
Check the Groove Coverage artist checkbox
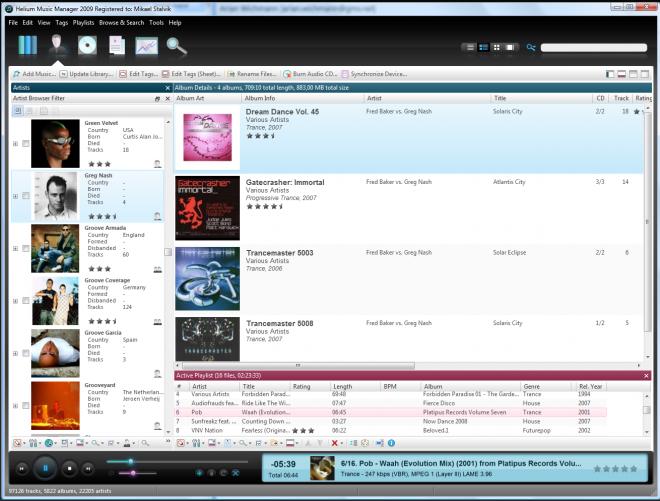(26, 301)
